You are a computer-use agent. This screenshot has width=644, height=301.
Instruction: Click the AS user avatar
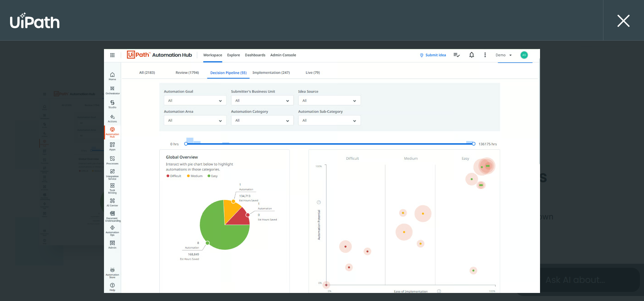click(524, 55)
